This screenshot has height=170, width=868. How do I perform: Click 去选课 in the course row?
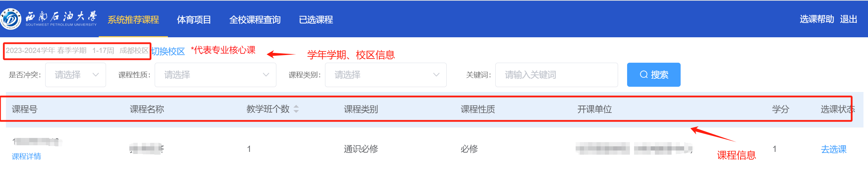tap(833, 149)
